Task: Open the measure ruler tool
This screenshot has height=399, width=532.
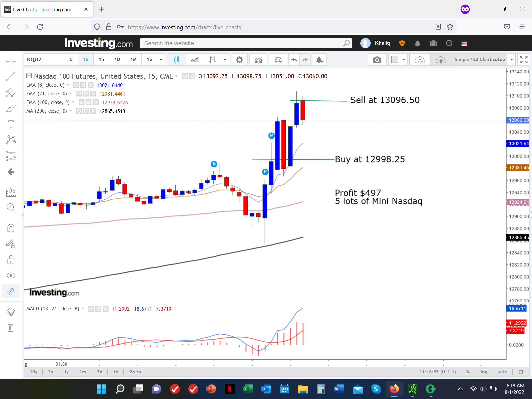Action: 11,192
